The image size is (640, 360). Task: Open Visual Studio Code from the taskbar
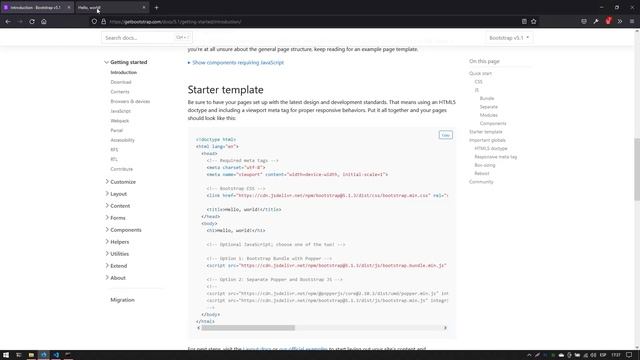tap(56, 355)
